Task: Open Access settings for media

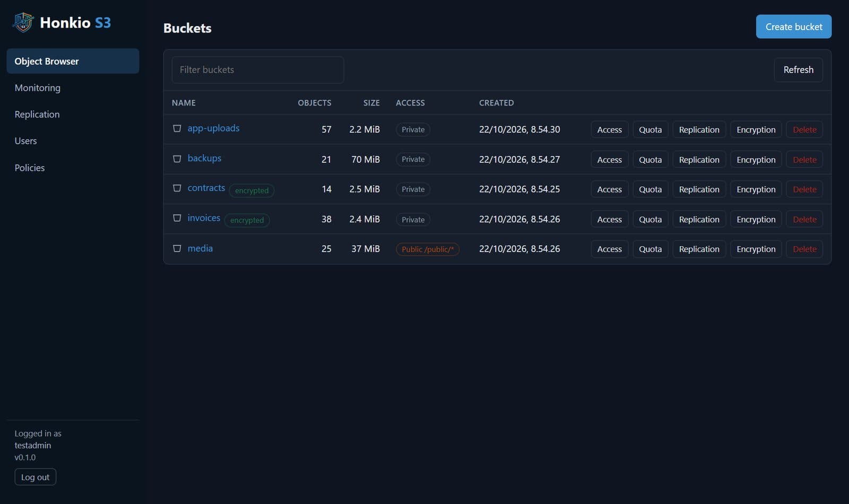Action: [610, 249]
